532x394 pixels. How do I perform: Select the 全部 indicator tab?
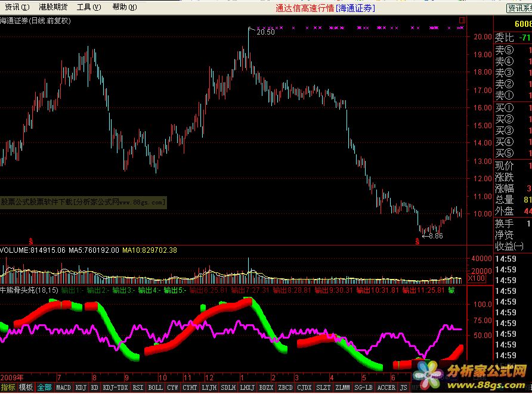point(45,387)
